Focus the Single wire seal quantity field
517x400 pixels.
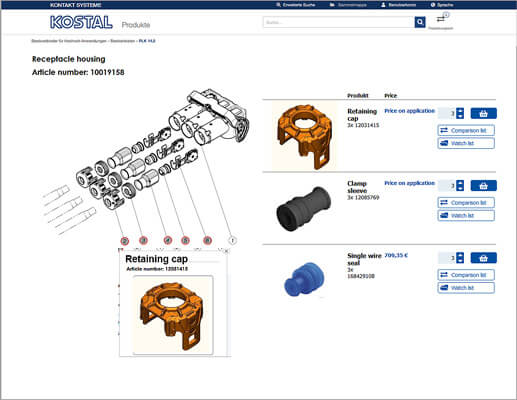click(x=447, y=258)
